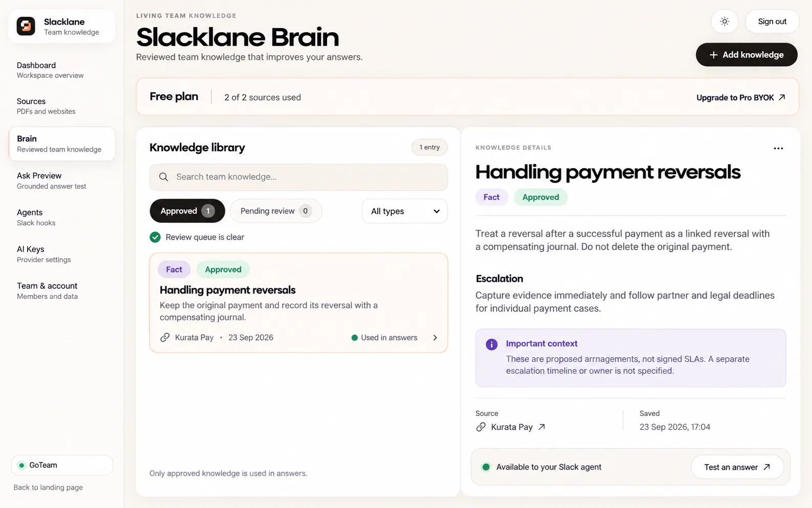Click the 1 entry count badge
The width and height of the screenshot is (812, 508).
point(430,147)
